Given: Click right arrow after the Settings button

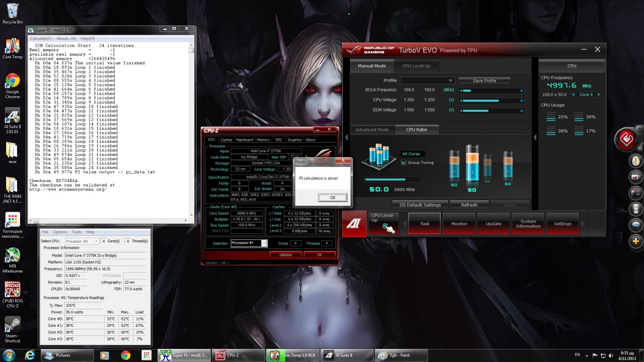Looking at the screenshot, I should (x=582, y=224).
